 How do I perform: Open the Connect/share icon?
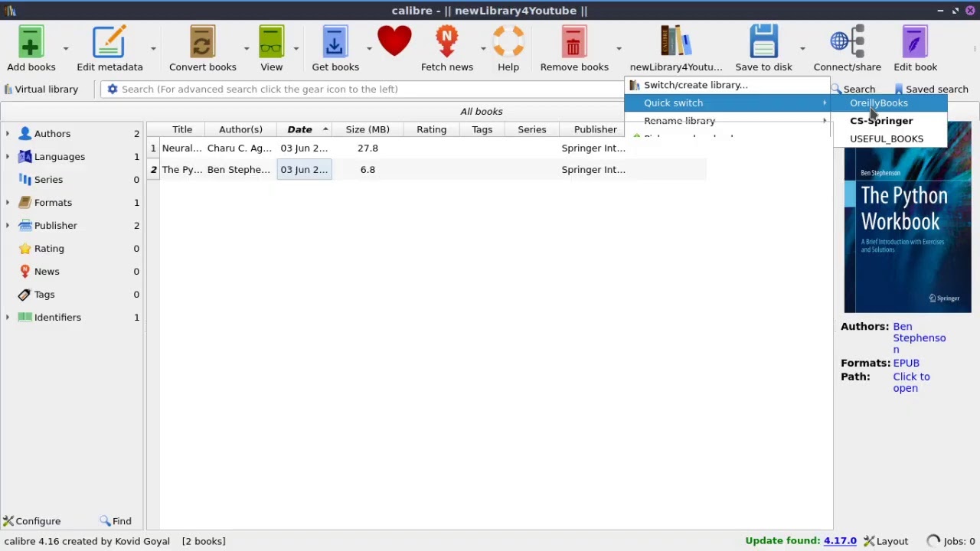click(848, 42)
